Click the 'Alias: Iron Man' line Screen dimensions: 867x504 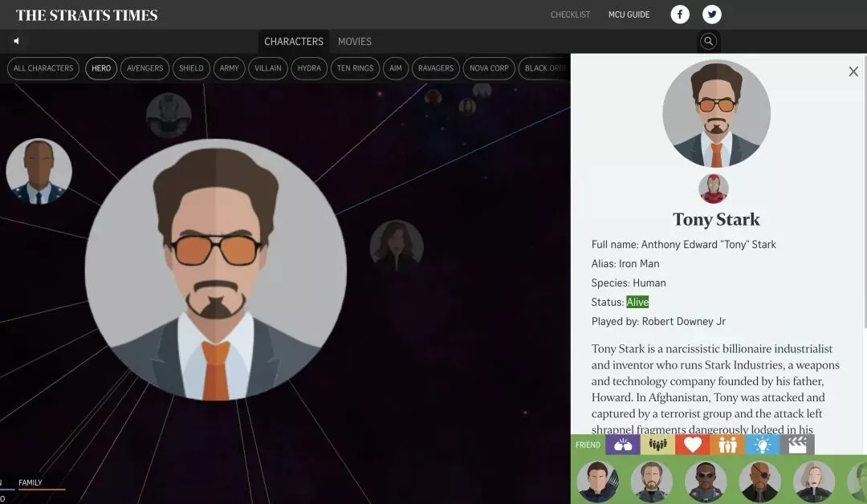pos(625,263)
